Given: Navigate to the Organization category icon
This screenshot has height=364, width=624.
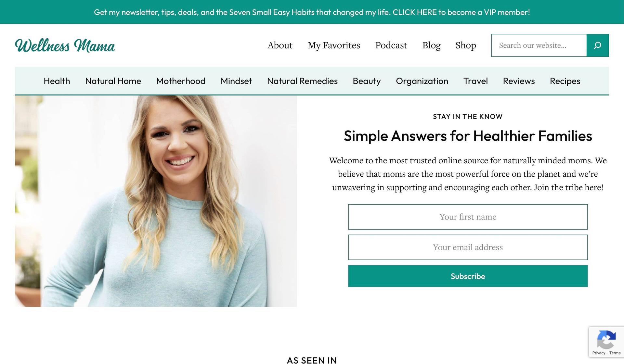Looking at the screenshot, I should [422, 81].
